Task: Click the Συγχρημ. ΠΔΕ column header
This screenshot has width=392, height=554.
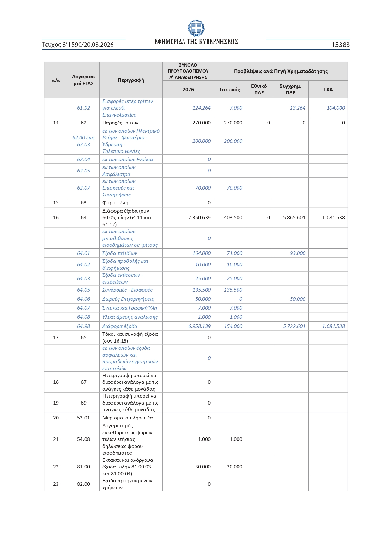Action: [290, 89]
